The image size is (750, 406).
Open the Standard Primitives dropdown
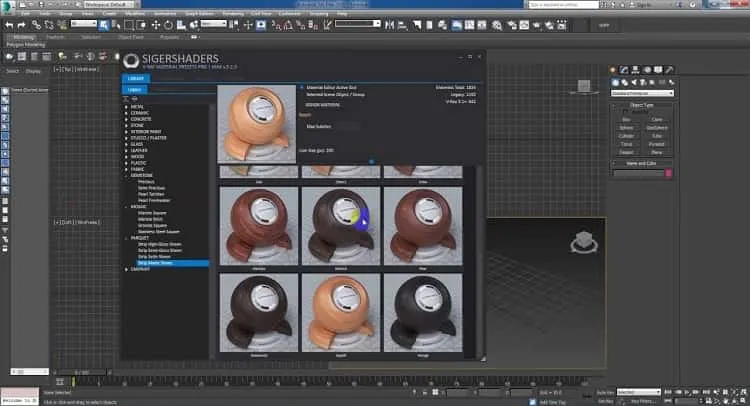point(642,93)
